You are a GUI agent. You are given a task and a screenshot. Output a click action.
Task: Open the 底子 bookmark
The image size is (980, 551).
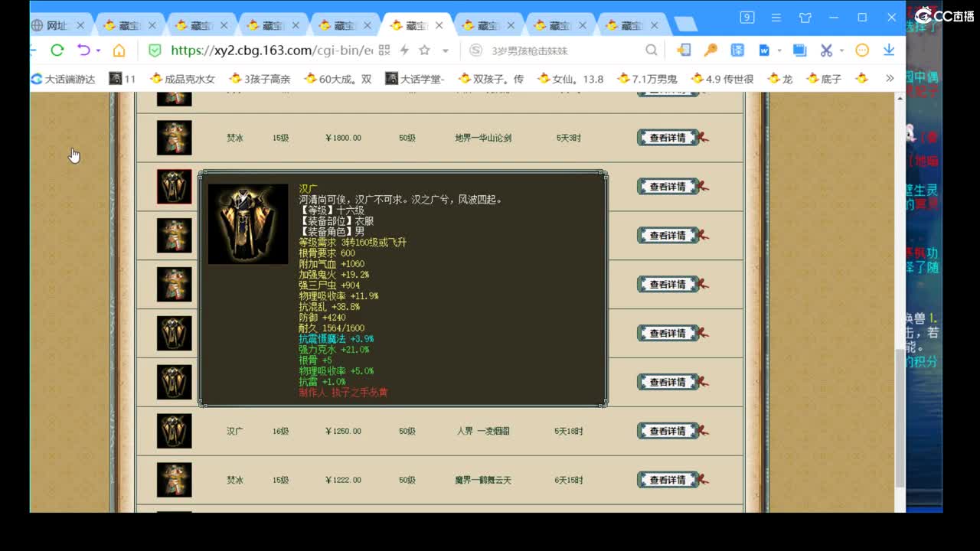coord(824,78)
